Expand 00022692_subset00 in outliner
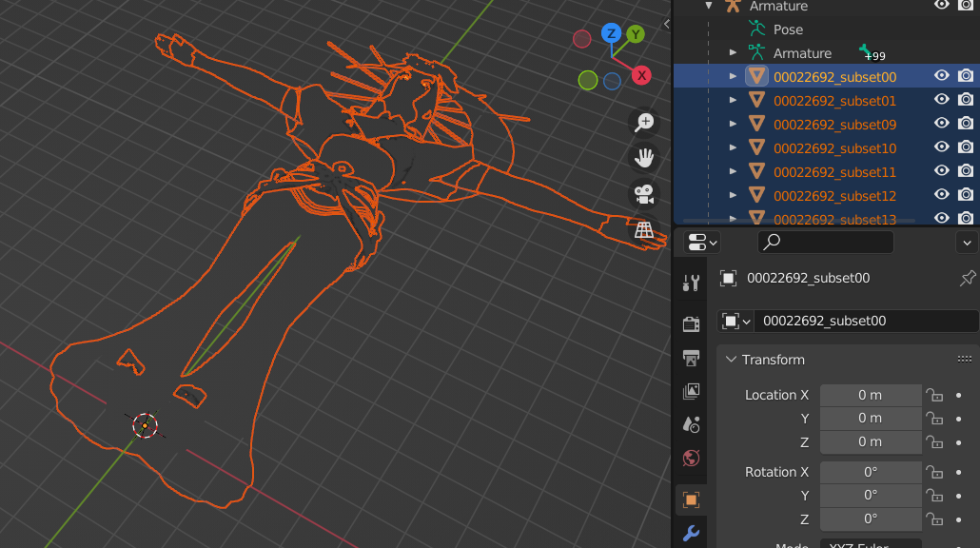 point(733,76)
